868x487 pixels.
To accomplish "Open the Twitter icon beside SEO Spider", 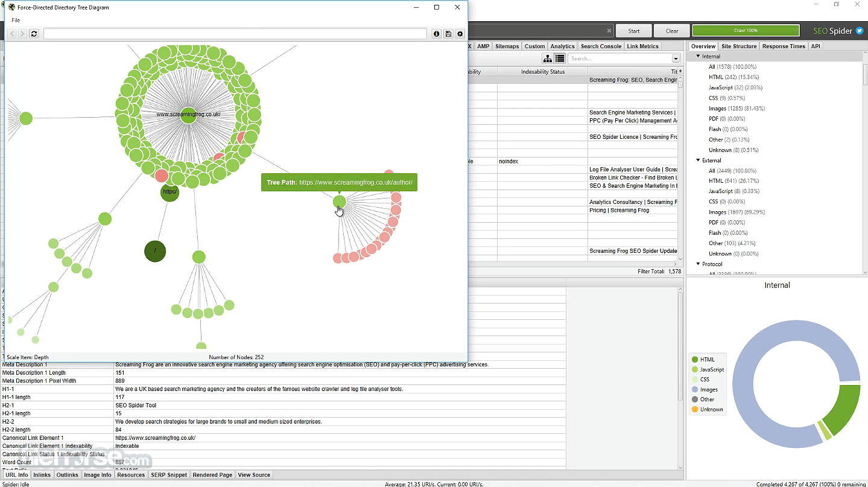I will 860,31.
